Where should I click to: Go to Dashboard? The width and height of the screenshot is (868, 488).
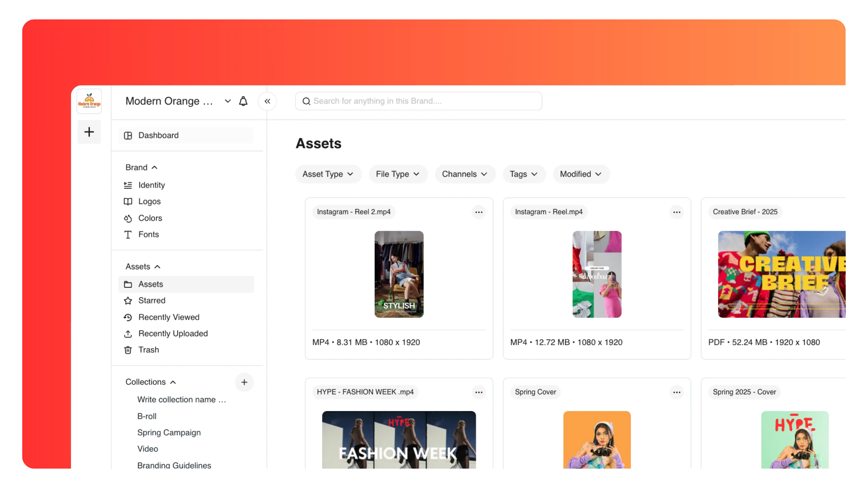click(x=158, y=135)
